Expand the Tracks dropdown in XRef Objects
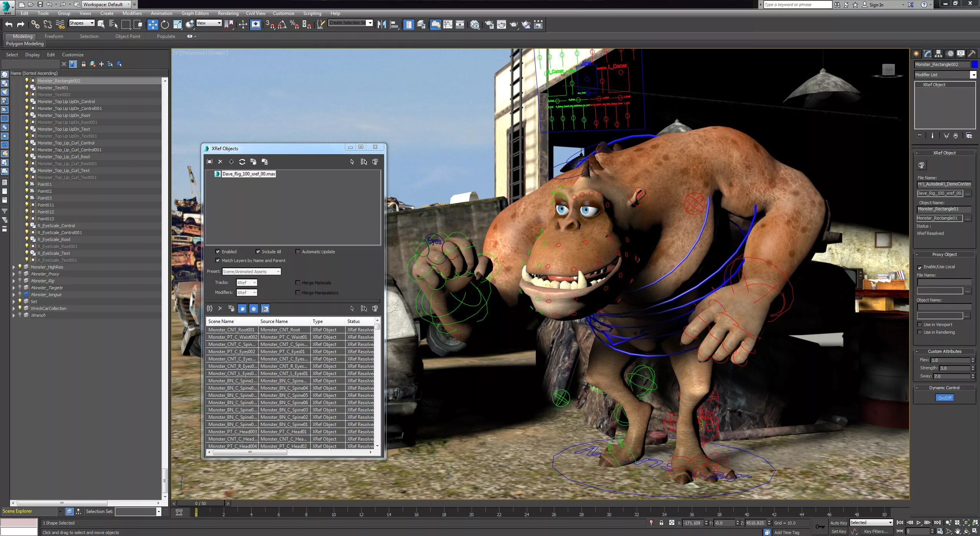This screenshot has width=980, height=536. (254, 282)
